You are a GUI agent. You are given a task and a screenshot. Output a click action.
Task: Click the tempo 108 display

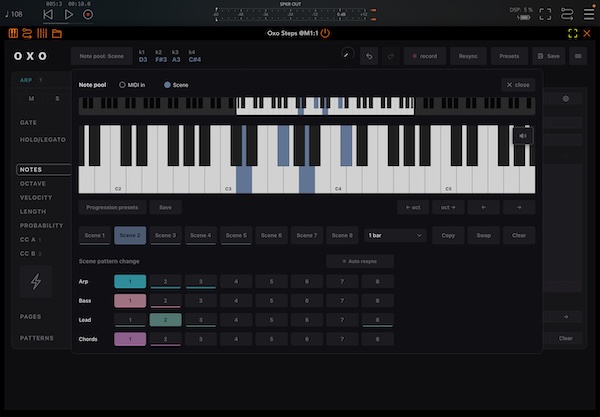14,15
